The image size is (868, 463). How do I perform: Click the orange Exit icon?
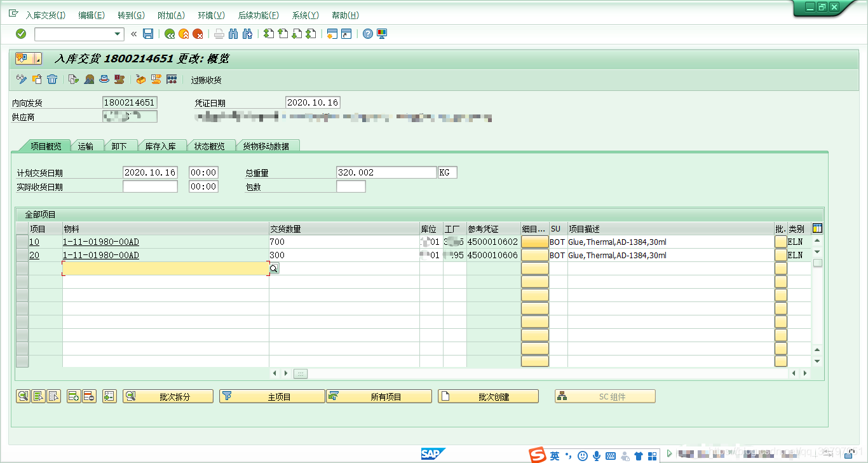(184, 34)
